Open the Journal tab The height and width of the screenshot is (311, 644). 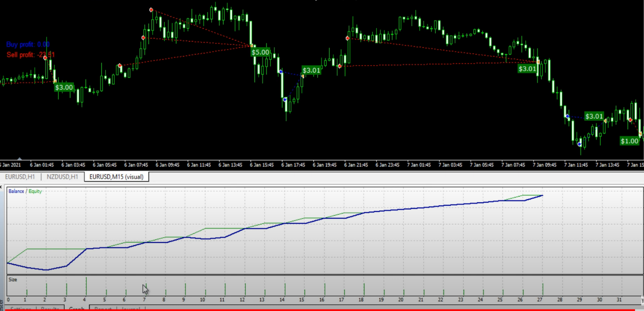131,309
